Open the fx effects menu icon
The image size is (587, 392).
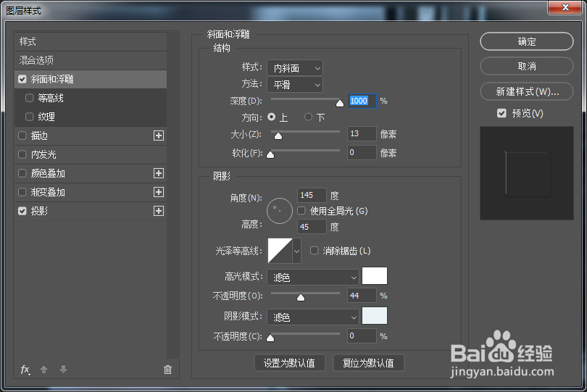(25, 370)
